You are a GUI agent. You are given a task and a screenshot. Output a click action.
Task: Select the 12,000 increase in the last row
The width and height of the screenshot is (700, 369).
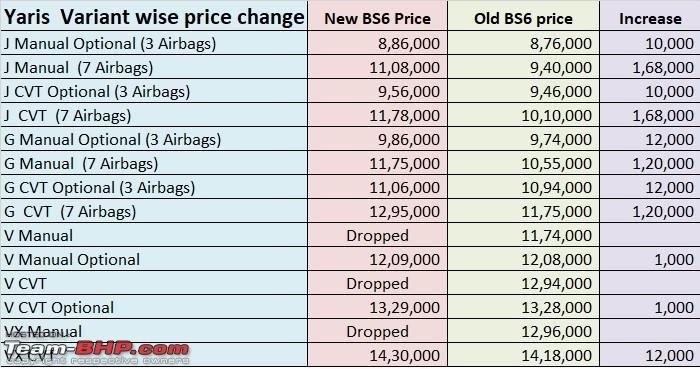pyautogui.click(x=670, y=356)
